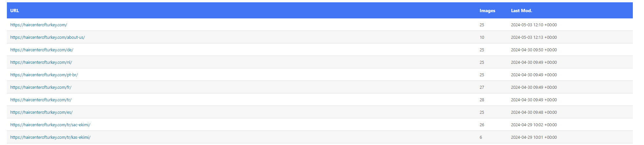This screenshot has height=145, width=644.
Task: Click the /tr/ Turkish homepage link
Action: (x=41, y=100)
